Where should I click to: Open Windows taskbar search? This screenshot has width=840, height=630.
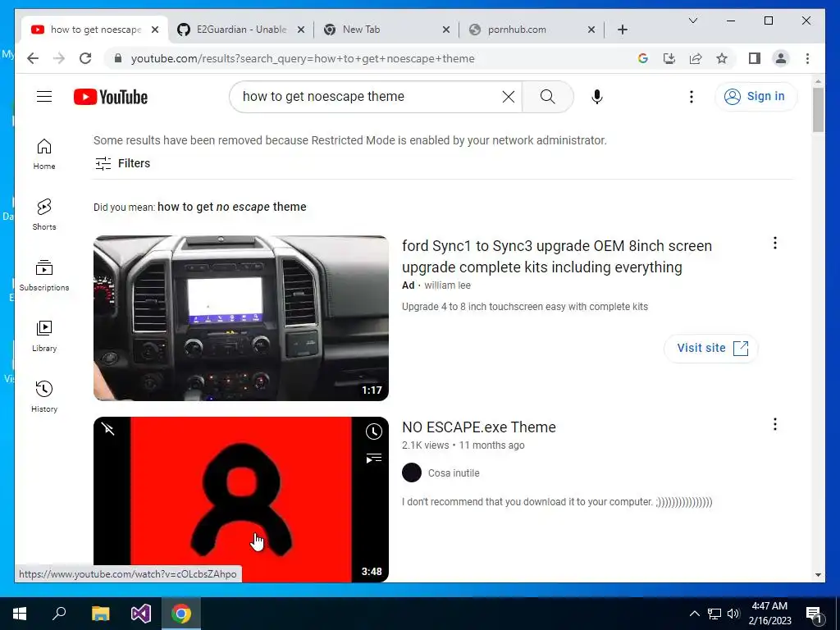point(59,614)
